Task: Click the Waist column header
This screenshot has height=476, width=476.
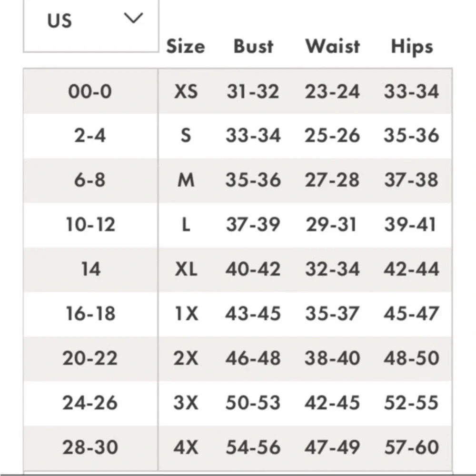Action: [x=333, y=47]
